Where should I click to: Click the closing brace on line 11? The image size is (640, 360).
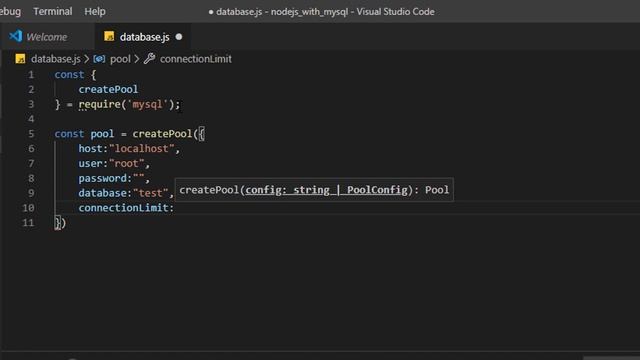point(57,223)
